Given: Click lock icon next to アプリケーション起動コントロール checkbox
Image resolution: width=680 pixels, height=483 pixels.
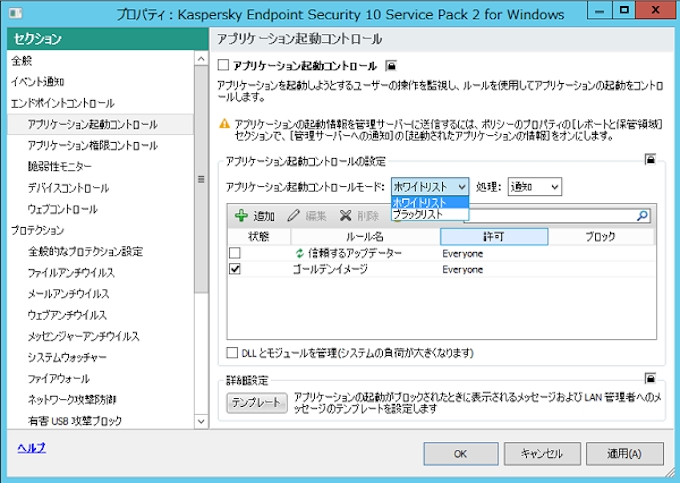Looking at the screenshot, I should click(x=391, y=65).
